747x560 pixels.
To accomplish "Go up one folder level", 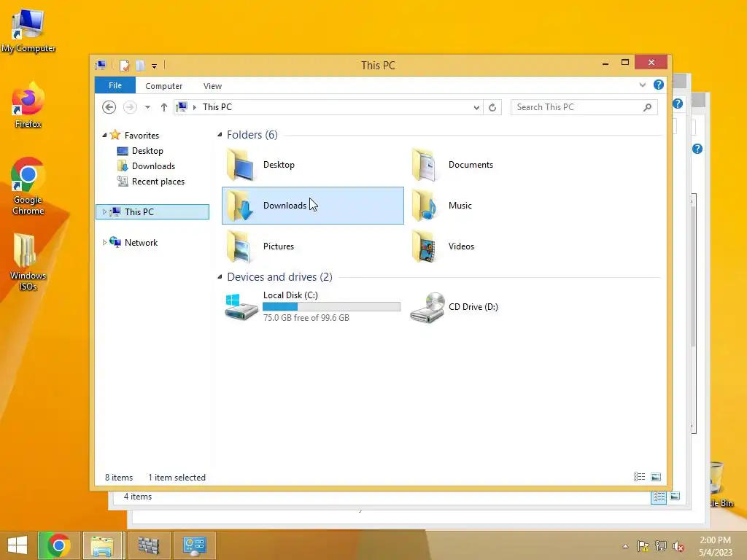I will click(164, 107).
